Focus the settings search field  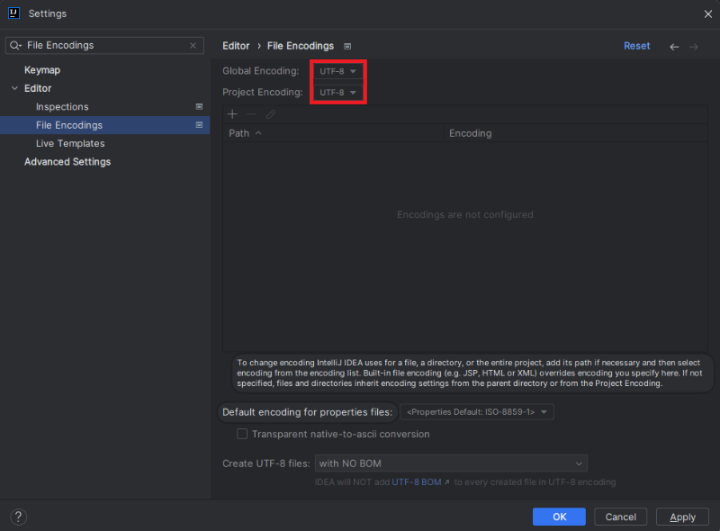(x=107, y=45)
